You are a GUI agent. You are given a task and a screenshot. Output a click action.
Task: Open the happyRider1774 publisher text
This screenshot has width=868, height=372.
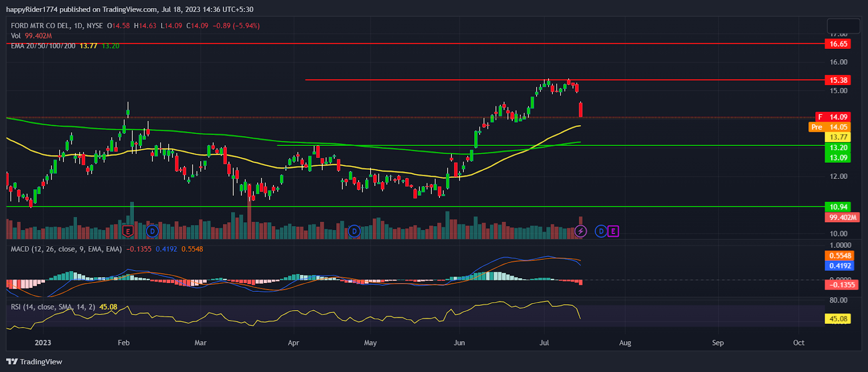[33, 9]
